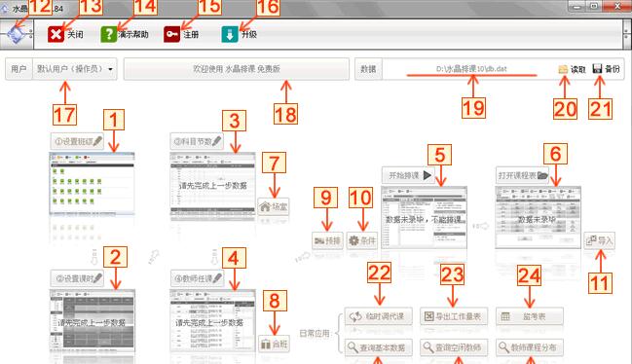Viewport: 632px width, 364px height.
Task: Click 导出工作量表 Excel button
Action: [x=454, y=316]
